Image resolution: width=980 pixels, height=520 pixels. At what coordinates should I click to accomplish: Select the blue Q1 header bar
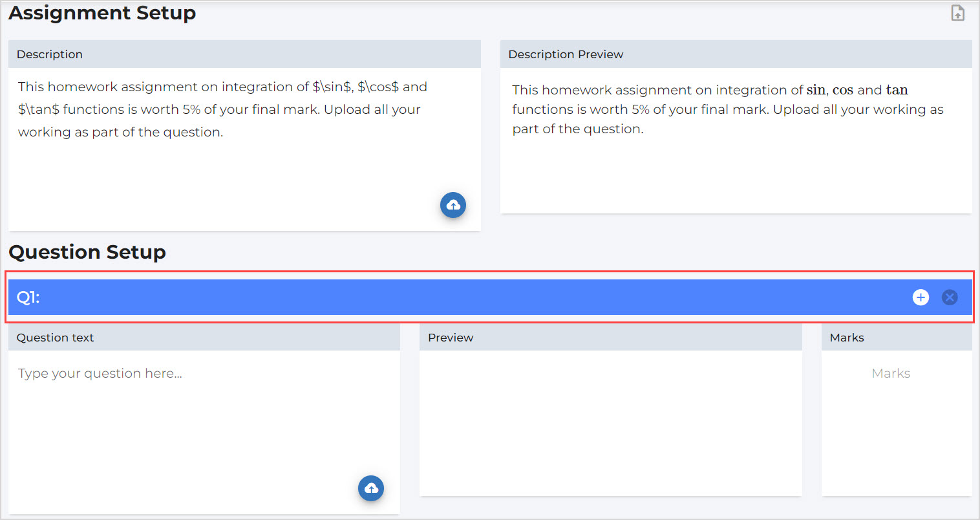(x=453, y=297)
